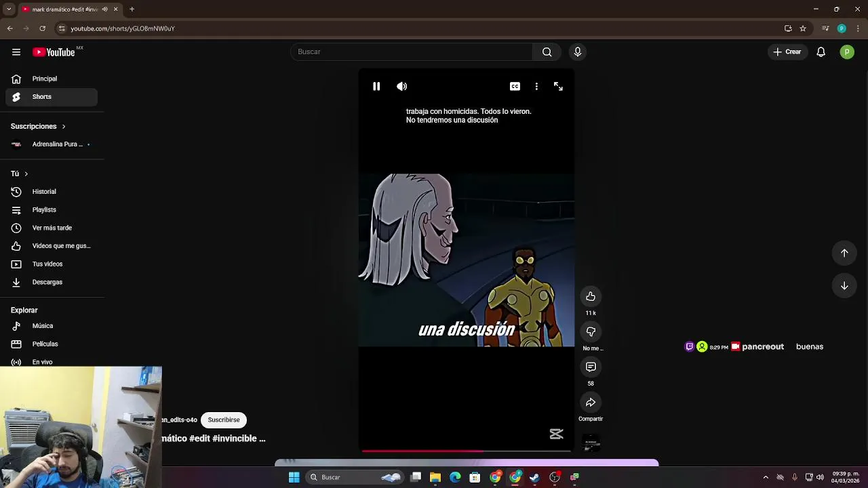This screenshot has height=488, width=868.
Task: Open Música under Explorar
Action: coord(52,326)
